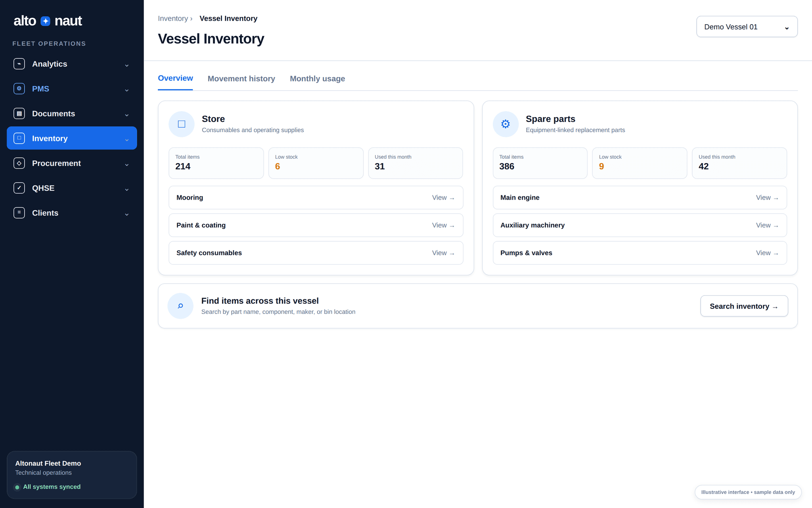View the Auxiliary machinery spare parts
This screenshot has height=508, width=812.
click(x=640, y=225)
